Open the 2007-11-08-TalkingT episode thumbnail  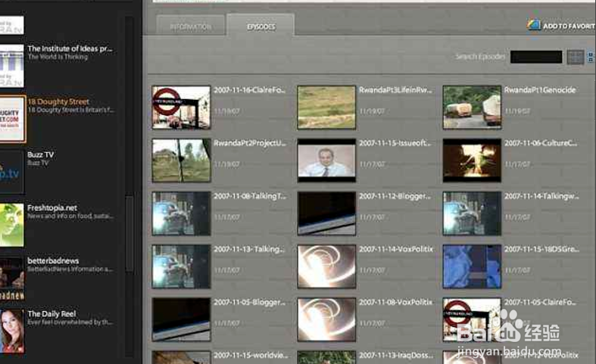[181, 213]
